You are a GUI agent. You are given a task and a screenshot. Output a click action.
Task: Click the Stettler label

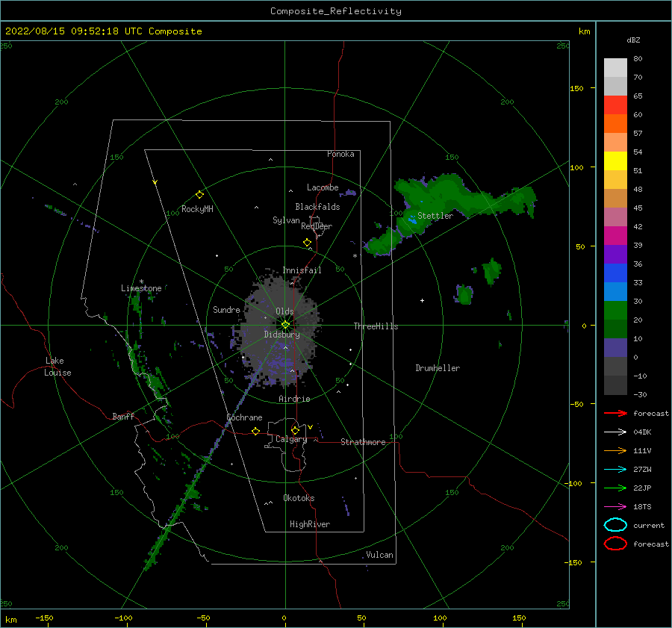(435, 216)
